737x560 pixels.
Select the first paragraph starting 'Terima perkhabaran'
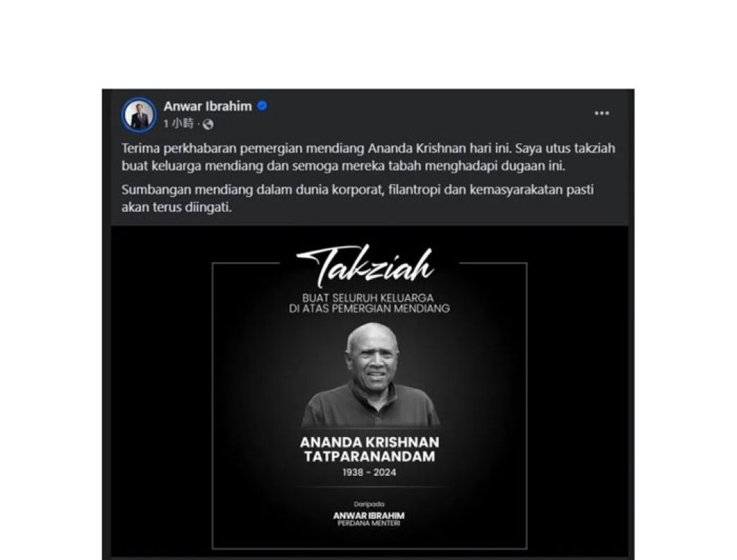click(368, 157)
